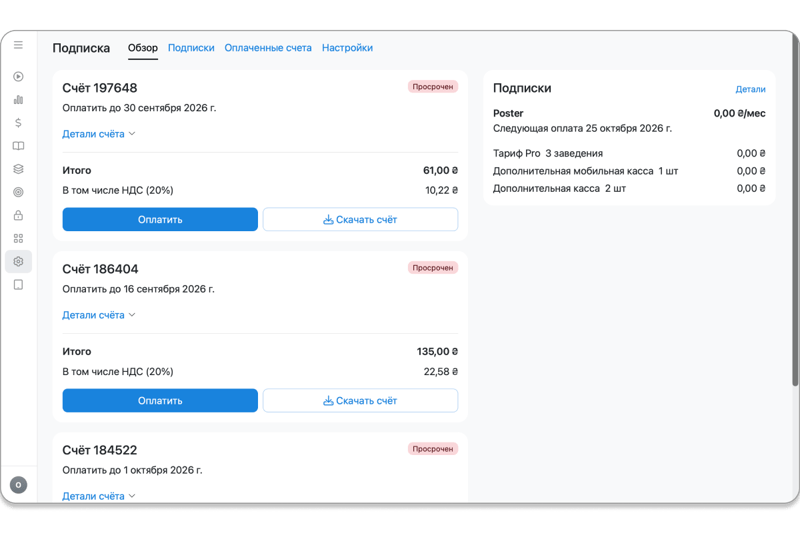Click the play circle sidebar icon
Screen dimensions: 800x533
point(18,77)
